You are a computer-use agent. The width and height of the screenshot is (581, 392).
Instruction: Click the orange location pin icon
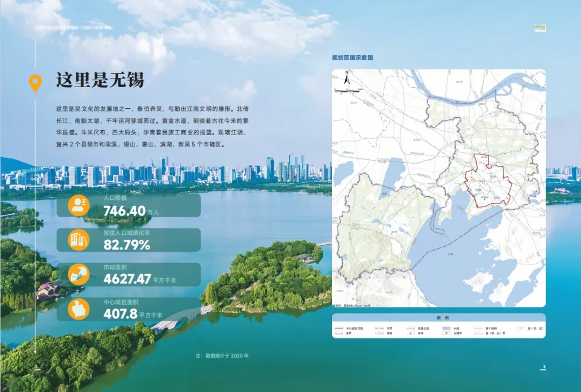[x=35, y=83]
